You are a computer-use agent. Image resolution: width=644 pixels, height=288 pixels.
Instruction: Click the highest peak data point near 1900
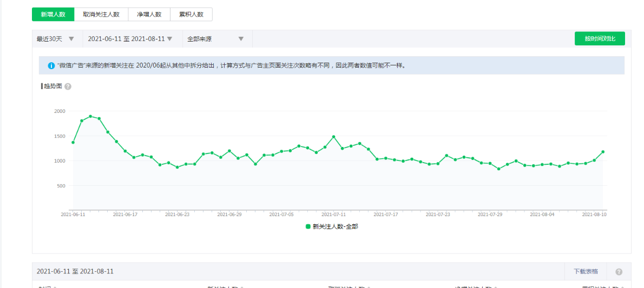coord(90,117)
